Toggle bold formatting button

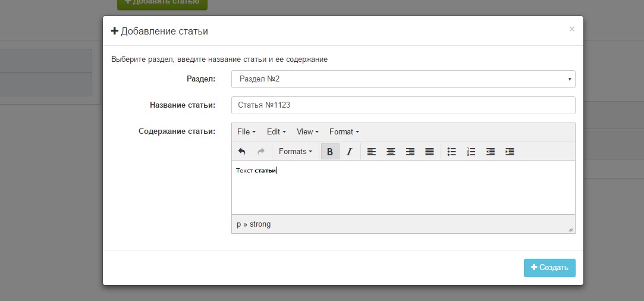pos(330,152)
